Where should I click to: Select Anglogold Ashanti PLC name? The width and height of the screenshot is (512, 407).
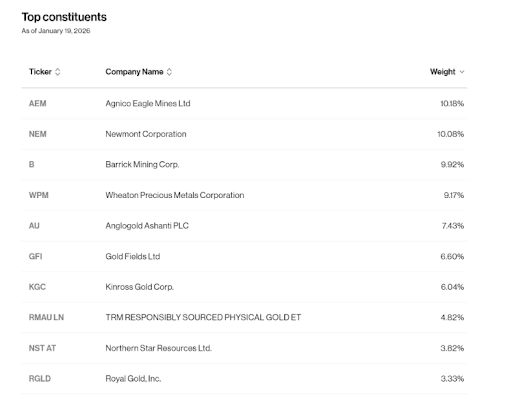tap(147, 226)
